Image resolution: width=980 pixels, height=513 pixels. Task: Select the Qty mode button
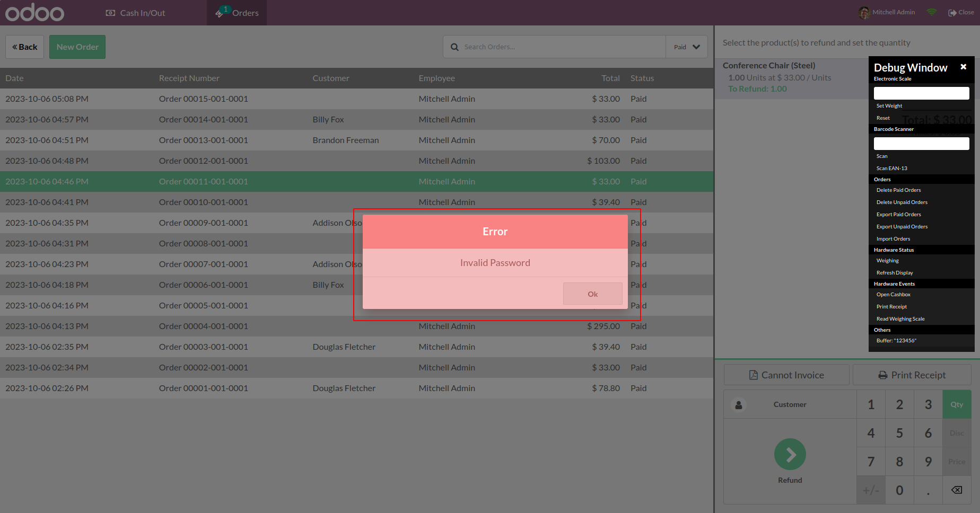pyautogui.click(x=957, y=404)
